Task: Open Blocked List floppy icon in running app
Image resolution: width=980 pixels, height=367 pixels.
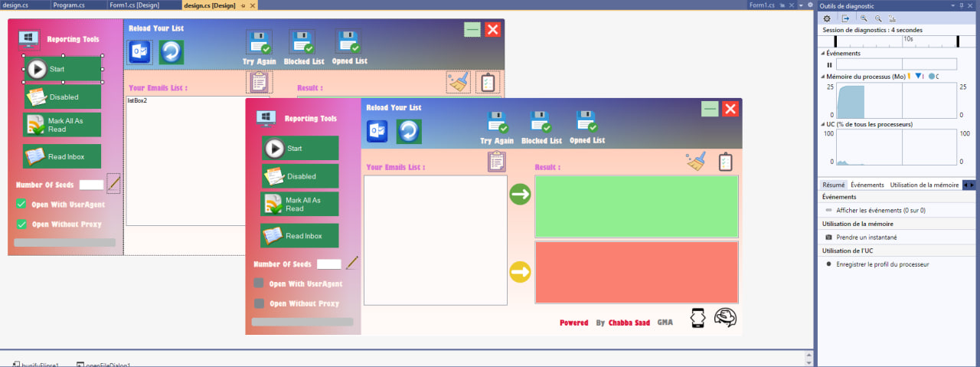Action: pyautogui.click(x=541, y=122)
